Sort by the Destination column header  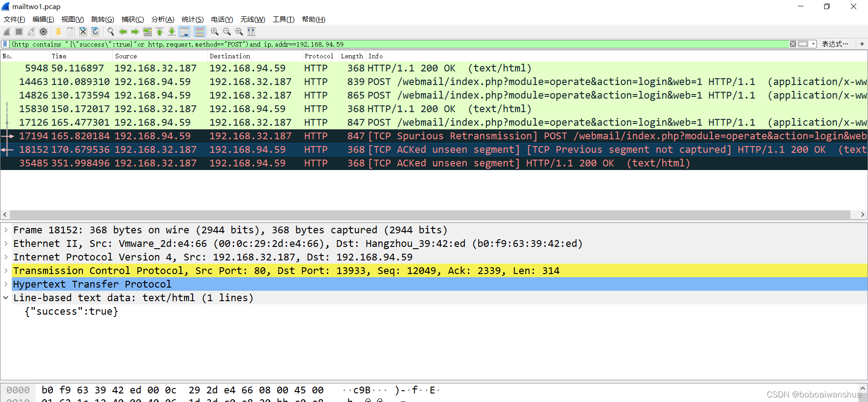(255, 56)
